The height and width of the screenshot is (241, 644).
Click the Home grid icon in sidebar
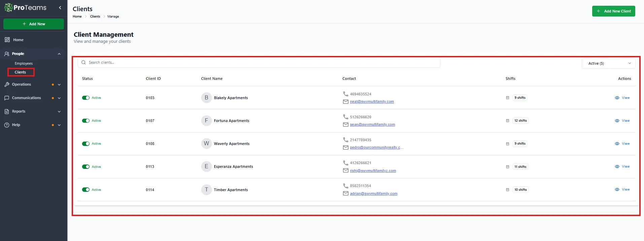click(x=7, y=40)
